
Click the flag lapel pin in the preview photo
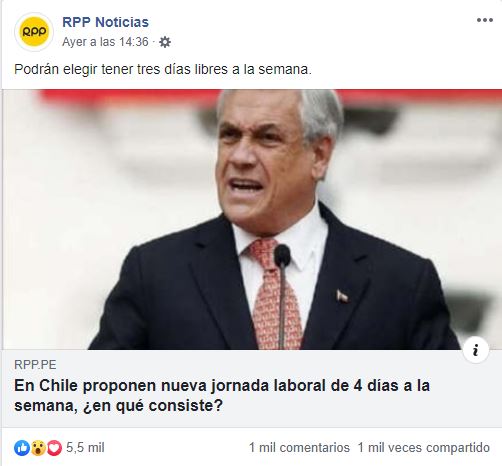(x=342, y=296)
